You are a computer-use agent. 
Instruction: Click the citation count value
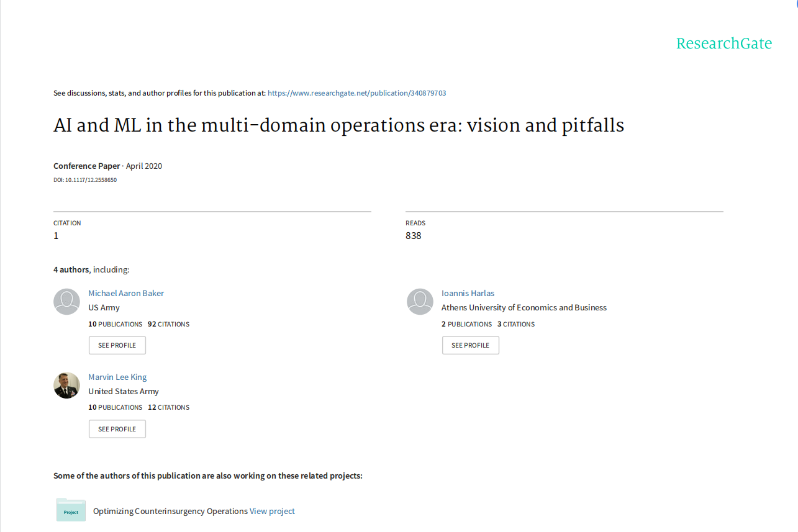click(56, 235)
